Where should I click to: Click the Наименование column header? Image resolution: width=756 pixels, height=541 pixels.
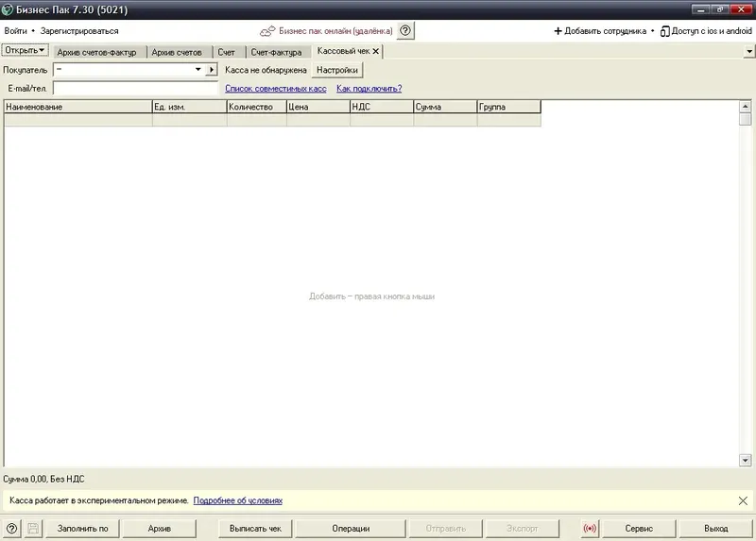(x=78, y=107)
